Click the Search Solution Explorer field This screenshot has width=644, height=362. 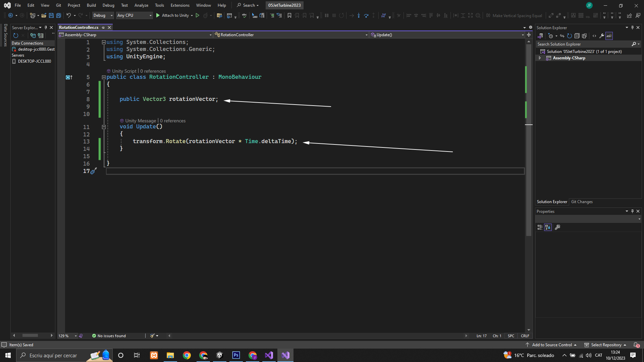[x=584, y=44]
